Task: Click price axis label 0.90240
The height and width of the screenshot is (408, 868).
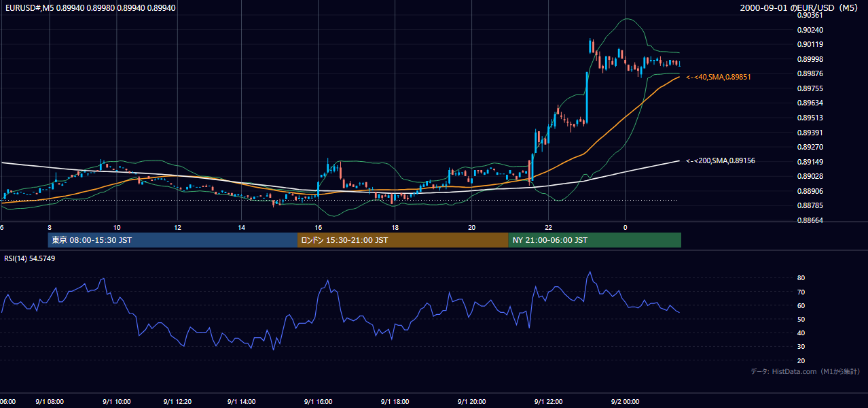Action: pyautogui.click(x=810, y=30)
